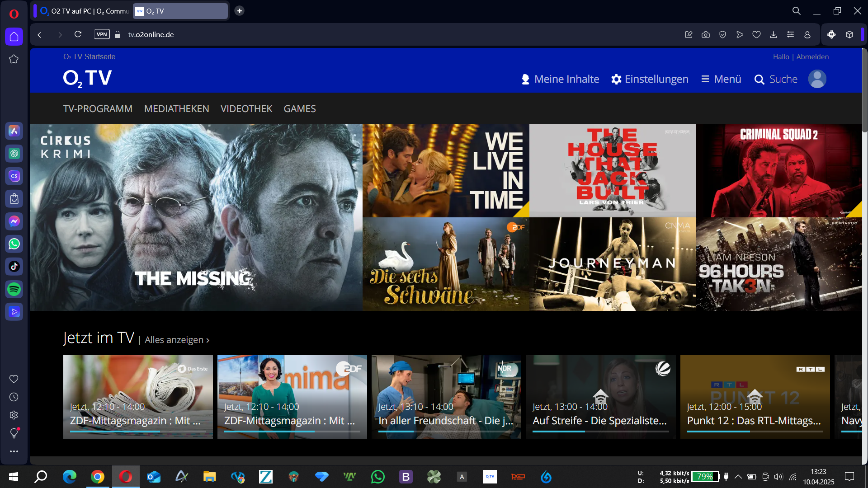Open volume control in system tray
The height and width of the screenshot is (488, 868).
click(778, 477)
